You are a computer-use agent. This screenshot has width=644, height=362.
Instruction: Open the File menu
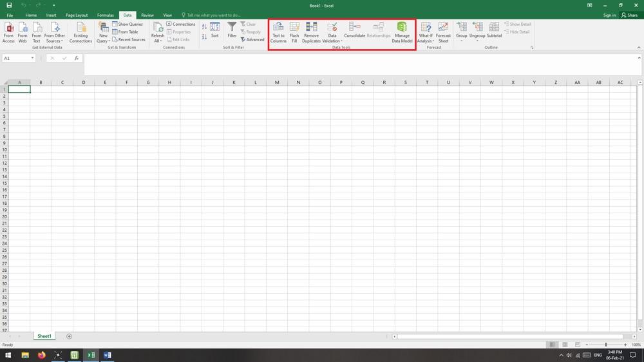10,15
